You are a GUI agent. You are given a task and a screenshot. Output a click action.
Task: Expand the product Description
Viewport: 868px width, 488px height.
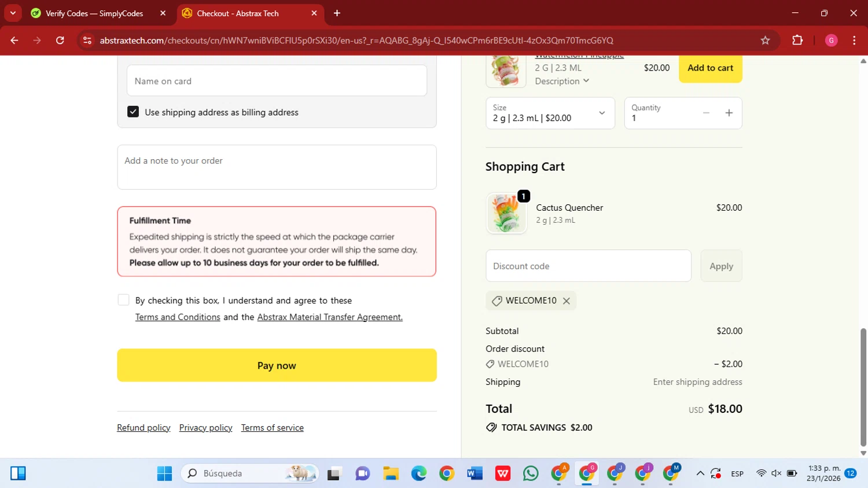click(x=562, y=81)
